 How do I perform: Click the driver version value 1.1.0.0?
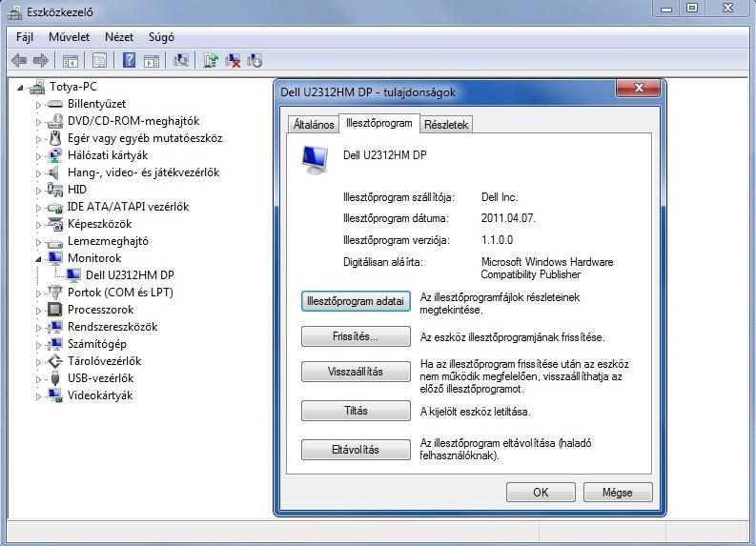(x=497, y=240)
